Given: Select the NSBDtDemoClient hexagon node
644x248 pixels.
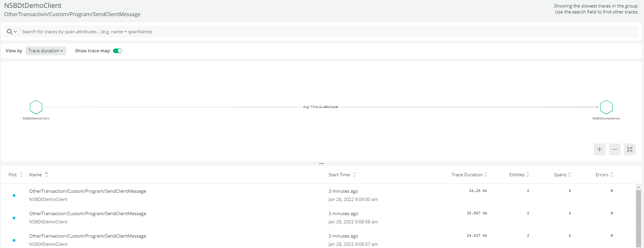Looking at the screenshot, I should [x=36, y=107].
